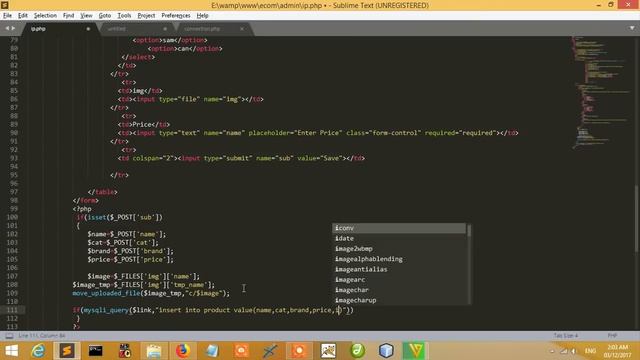Change PHP syntax in status bar
Viewport: 640px width, 360px height.
pos(612,336)
